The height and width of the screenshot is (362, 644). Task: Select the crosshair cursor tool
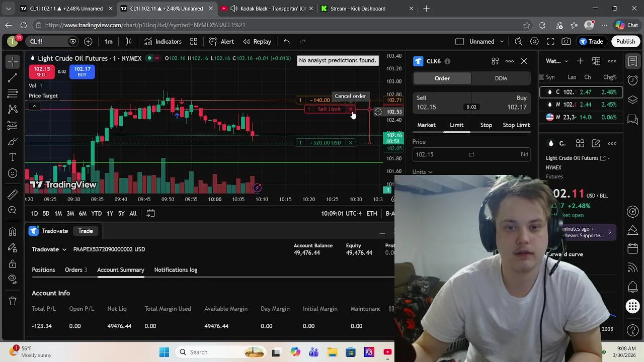click(13, 61)
